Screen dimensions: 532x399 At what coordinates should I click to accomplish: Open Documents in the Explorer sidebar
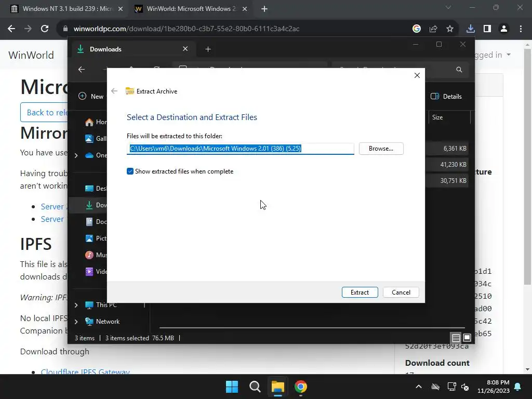(x=96, y=221)
